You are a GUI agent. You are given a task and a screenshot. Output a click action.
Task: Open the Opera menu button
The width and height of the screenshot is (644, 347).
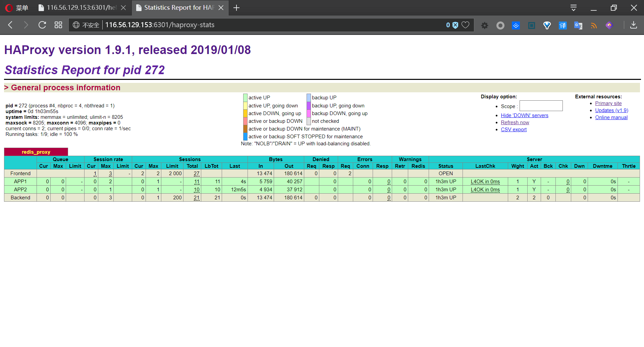click(x=17, y=8)
